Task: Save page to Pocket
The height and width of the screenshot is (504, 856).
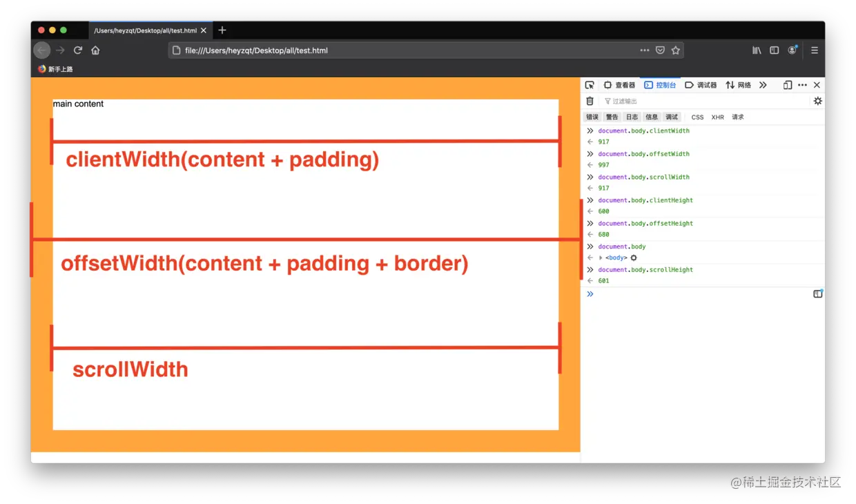Action: click(661, 50)
